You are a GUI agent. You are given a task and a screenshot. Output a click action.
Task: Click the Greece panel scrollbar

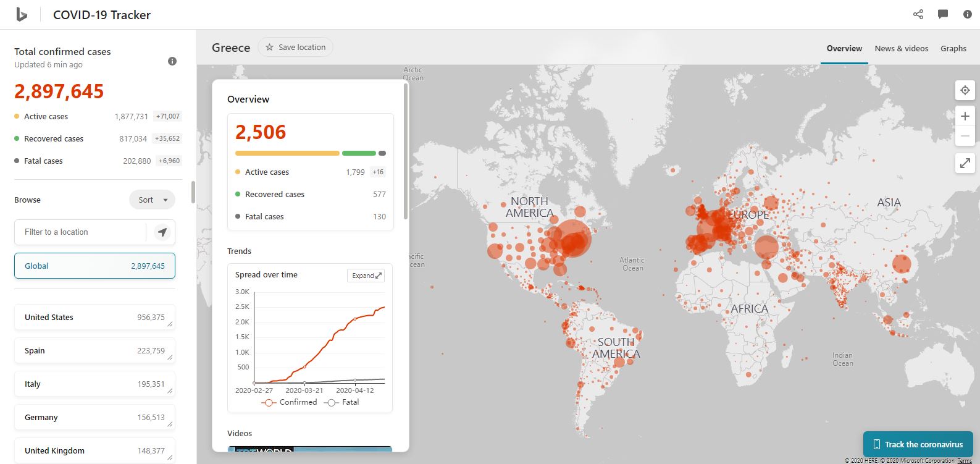[406, 151]
